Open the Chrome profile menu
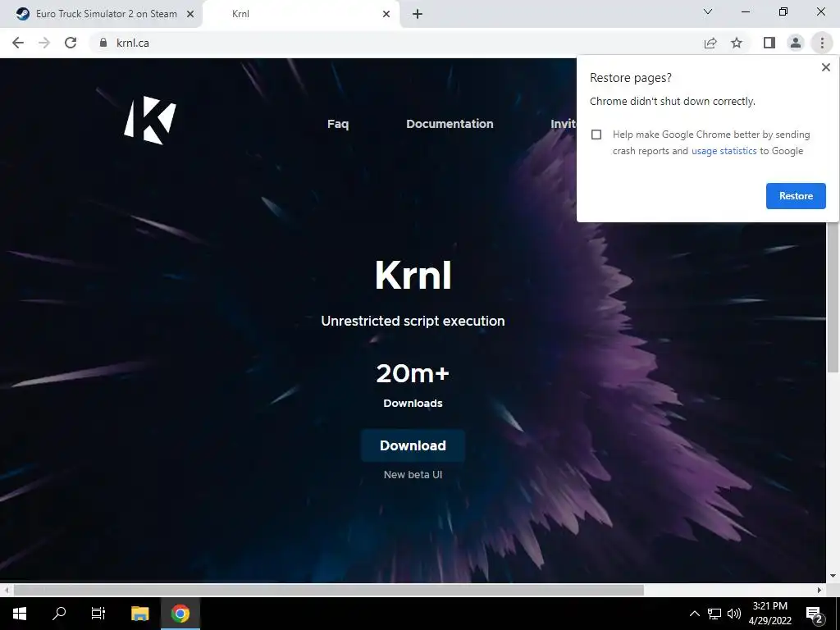 point(796,43)
